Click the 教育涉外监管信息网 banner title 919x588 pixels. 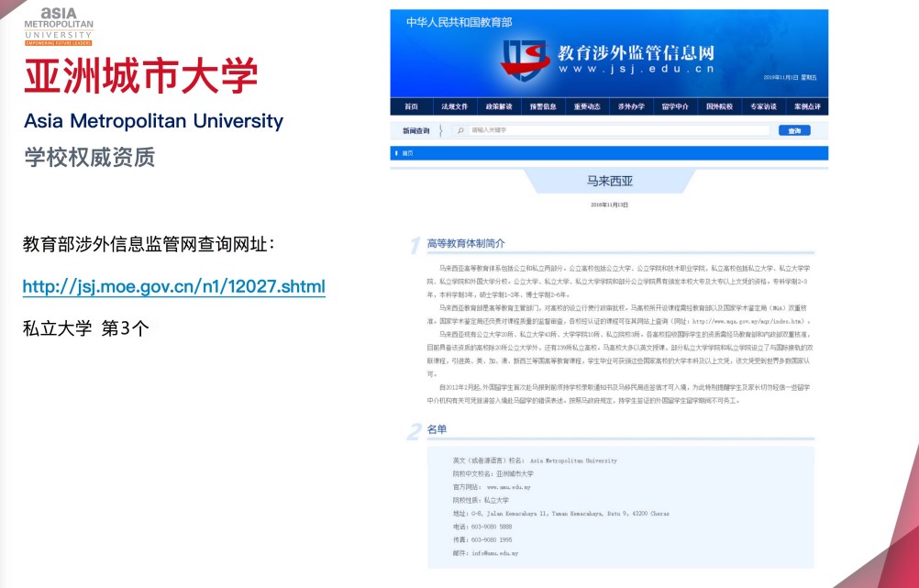pyautogui.click(x=636, y=52)
